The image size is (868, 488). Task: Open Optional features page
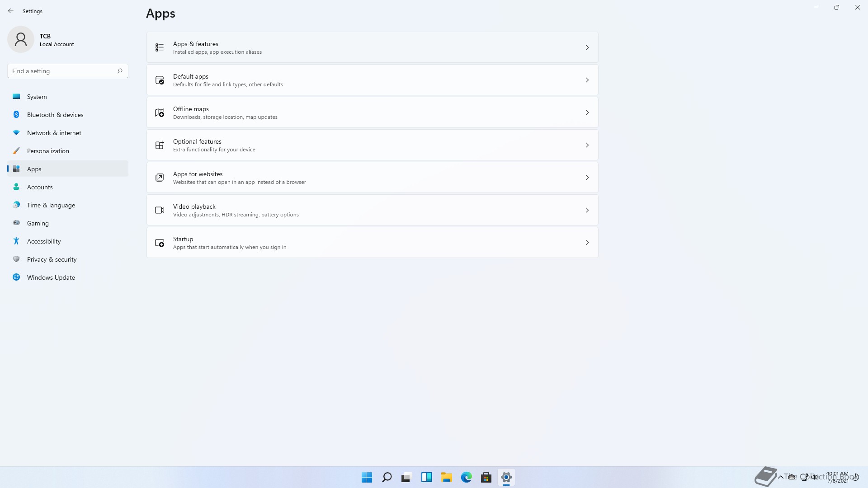[372, 145]
